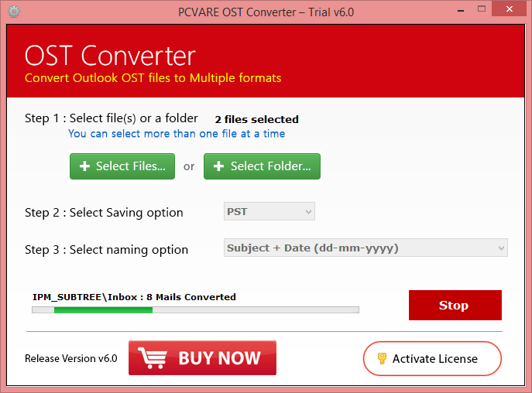Stop the conversion with the Stop button
532x393 pixels.
pyautogui.click(x=455, y=305)
